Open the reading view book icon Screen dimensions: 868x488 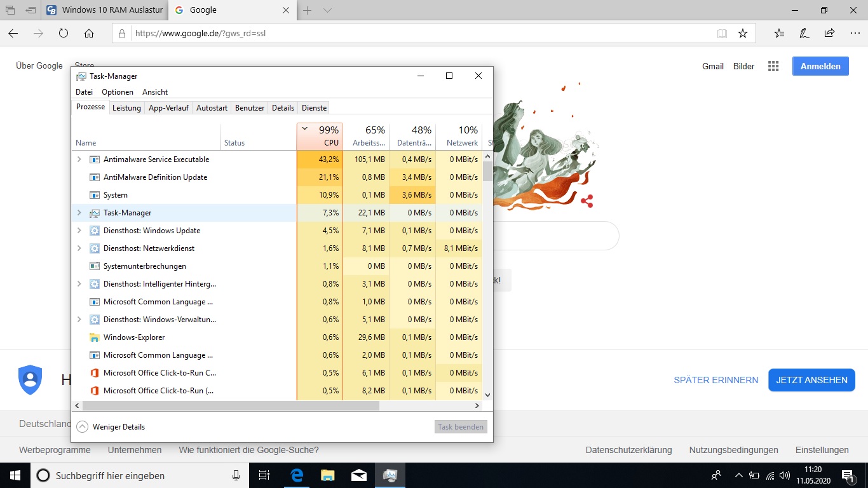coord(722,34)
